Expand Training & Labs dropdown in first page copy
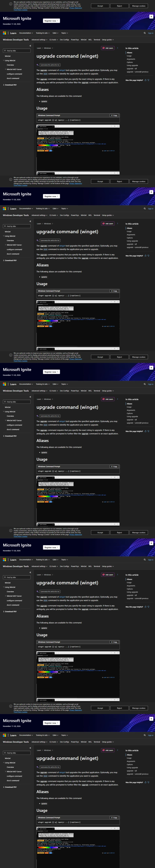 [x=43, y=33]
